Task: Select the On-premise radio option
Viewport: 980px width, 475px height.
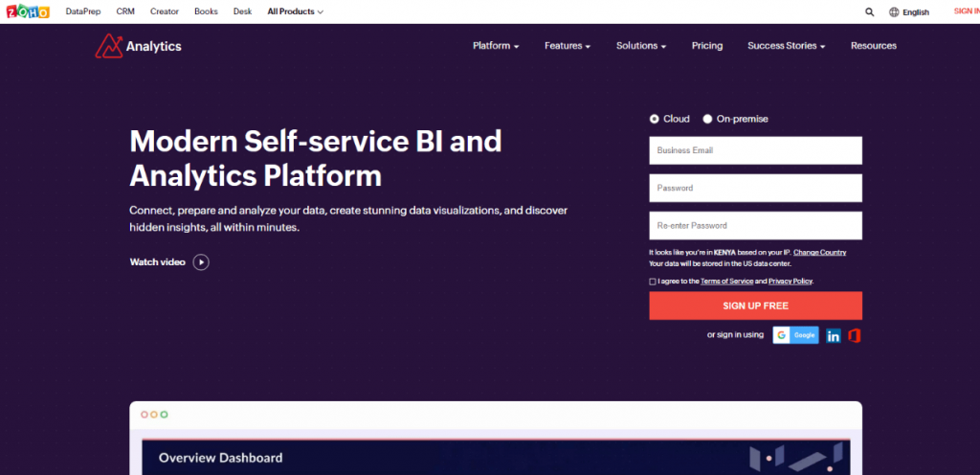Action: 707,119
